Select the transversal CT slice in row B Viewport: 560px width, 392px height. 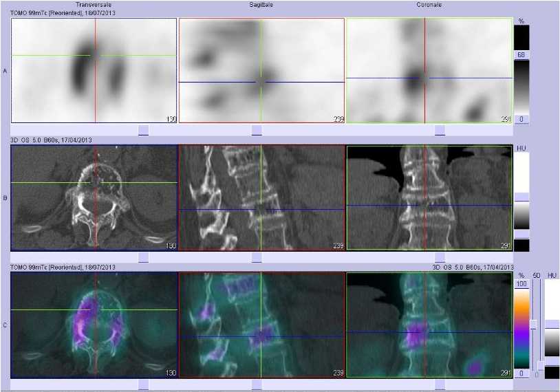tap(94, 197)
